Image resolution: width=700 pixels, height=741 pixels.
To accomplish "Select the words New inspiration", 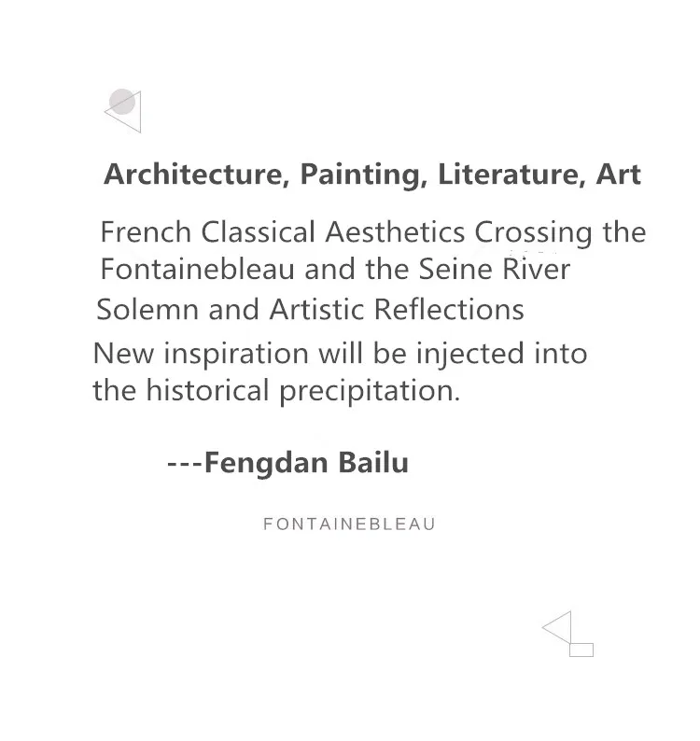I will click(x=201, y=354).
